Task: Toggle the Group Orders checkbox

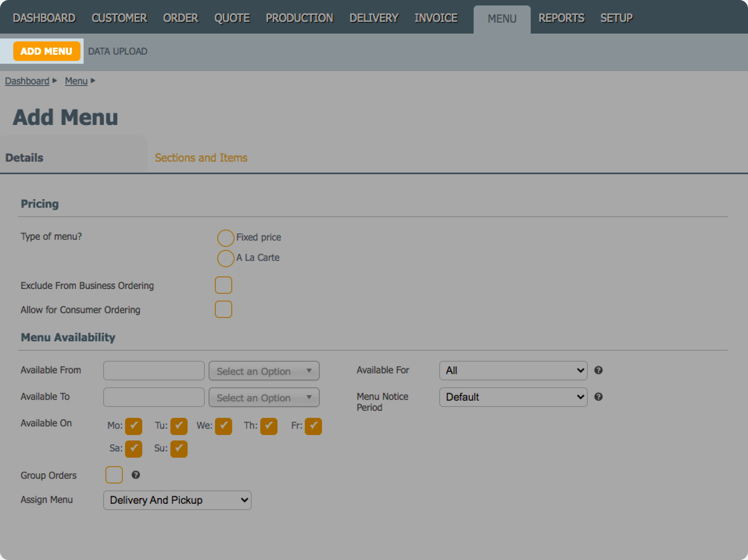Action: click(x=114, y=475)
